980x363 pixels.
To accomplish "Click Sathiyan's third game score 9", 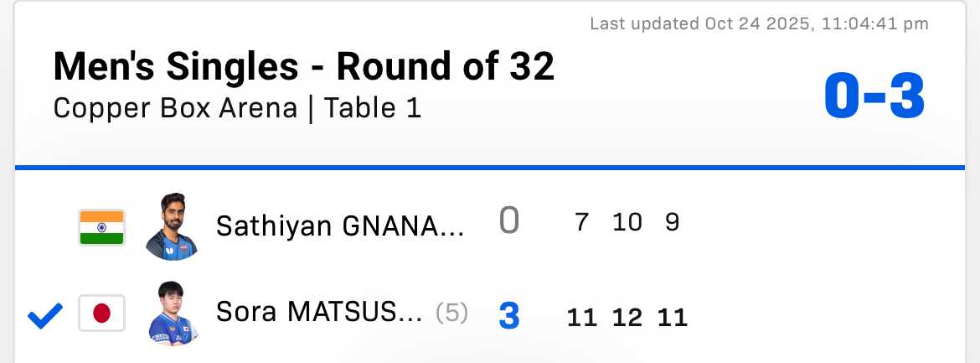I will click(x=672, y=222).
